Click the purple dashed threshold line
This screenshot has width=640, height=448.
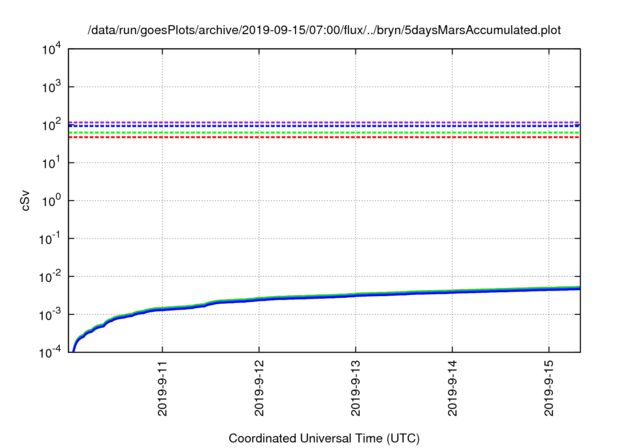(x=324, y=122)
